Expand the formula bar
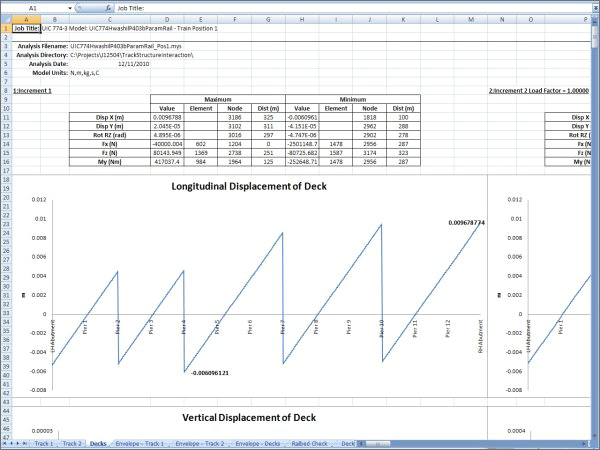Image resolution: width=600 pixels, height=450 pixels. pos(592,6)
